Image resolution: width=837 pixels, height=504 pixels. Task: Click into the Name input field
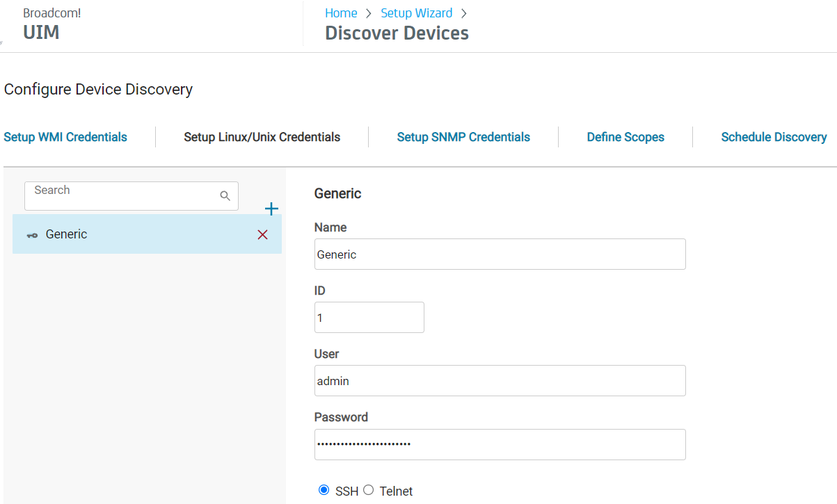click(x=500, y=254)
